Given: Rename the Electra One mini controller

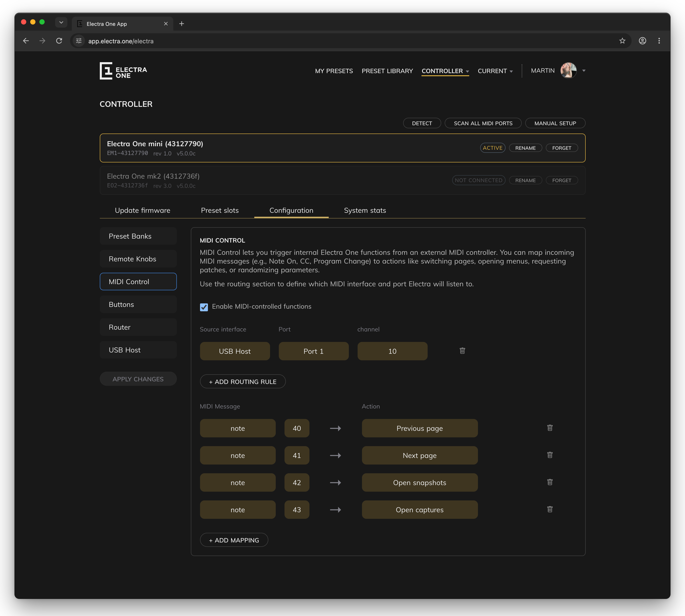Looking at the screenshot, I should tap(525, 148).
